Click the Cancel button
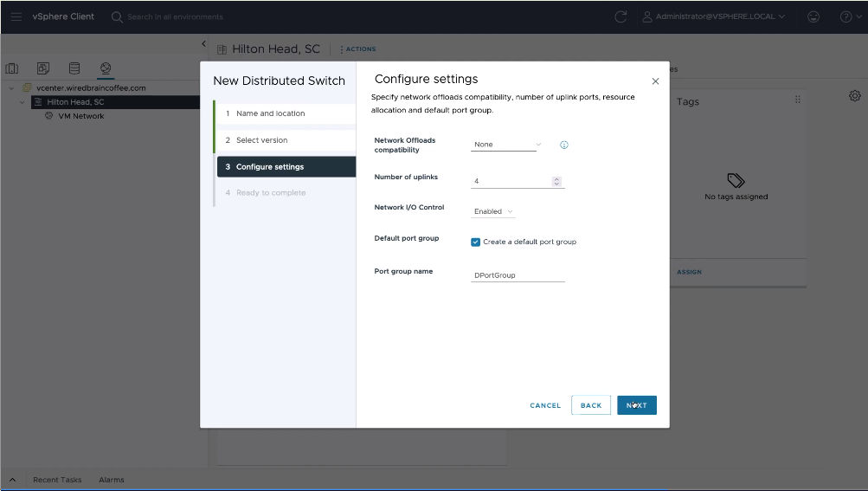Image resolution: width=868 pixels, height=491 pixels. tap(545, 405)
